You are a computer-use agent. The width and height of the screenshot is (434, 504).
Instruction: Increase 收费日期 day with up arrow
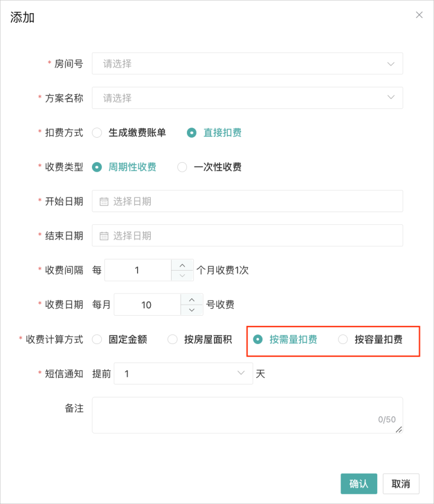(192, 299)
